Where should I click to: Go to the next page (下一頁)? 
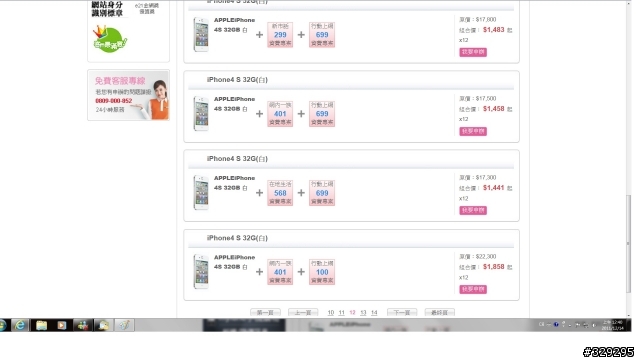coord(402,313)
